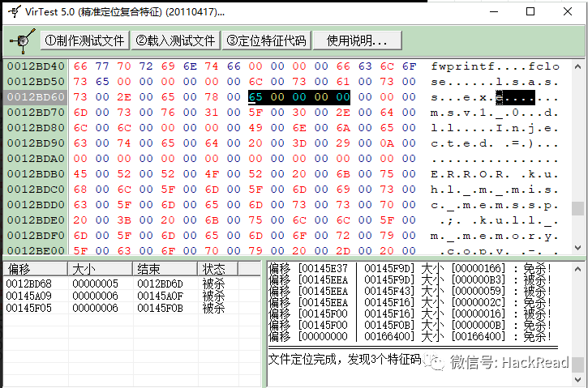Select hex address row 0012BDF0

point(36,235)
